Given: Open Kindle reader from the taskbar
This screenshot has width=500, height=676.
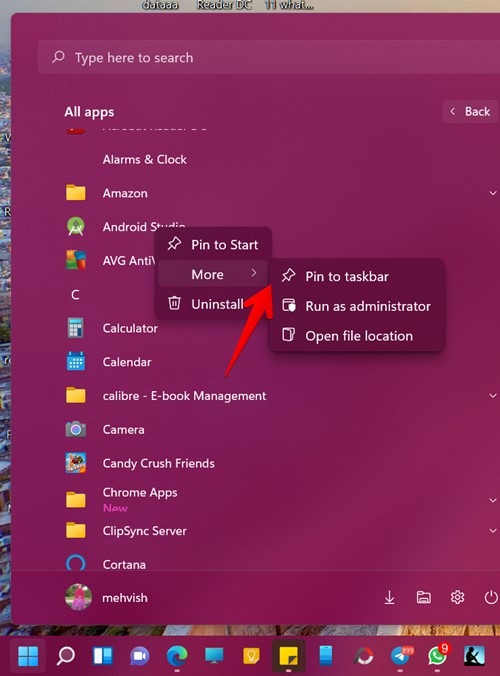Looking at the screenshot, I should click(x=474, y=656).
